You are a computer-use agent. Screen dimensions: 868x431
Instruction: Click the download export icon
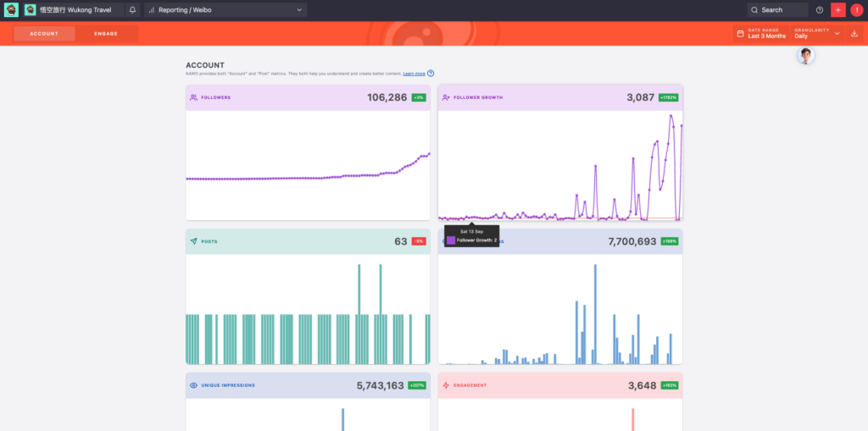pyautogui.click(x=854, y=34)
